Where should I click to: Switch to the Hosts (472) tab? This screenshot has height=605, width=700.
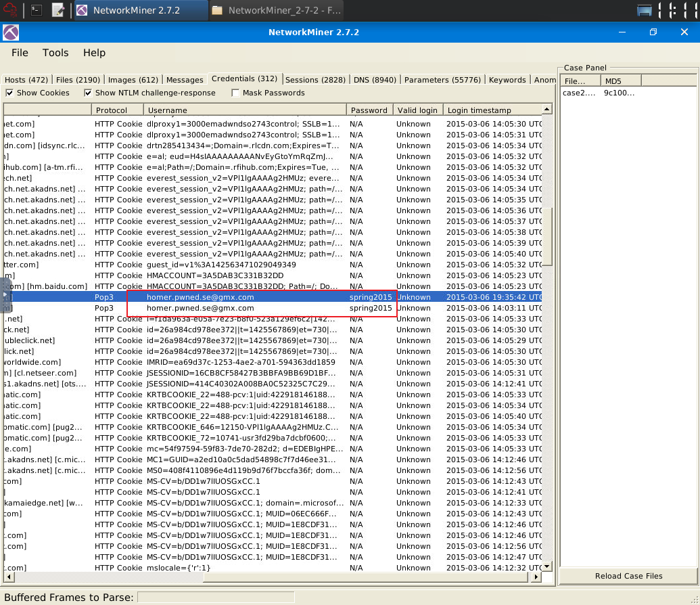pos(26,80)
